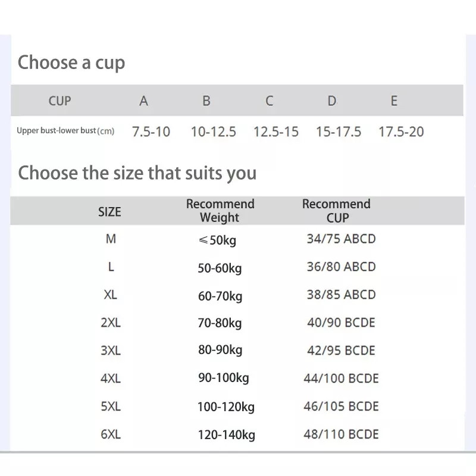476x476 pixels.
Task: Click the 100-120kg weight cell
Action: coord(226,408)
